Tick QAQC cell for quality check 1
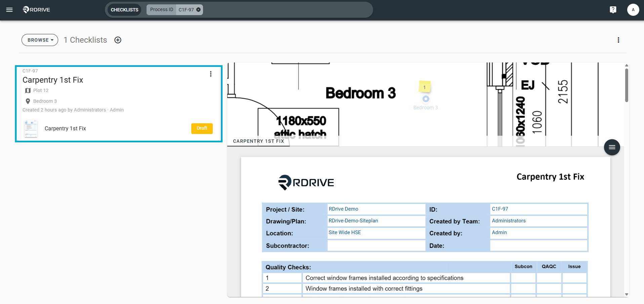The image size is (644, 304). click(x=549, y=278)
